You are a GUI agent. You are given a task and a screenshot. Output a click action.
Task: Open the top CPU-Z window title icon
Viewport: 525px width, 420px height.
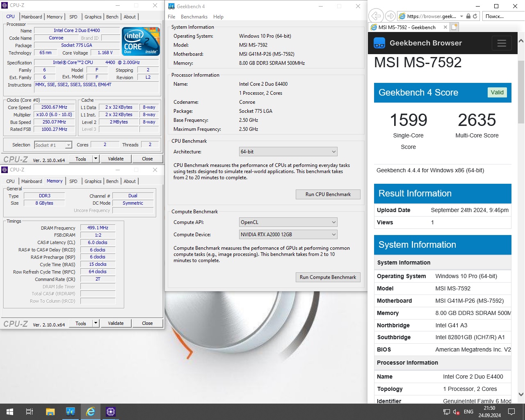[5, 5]
